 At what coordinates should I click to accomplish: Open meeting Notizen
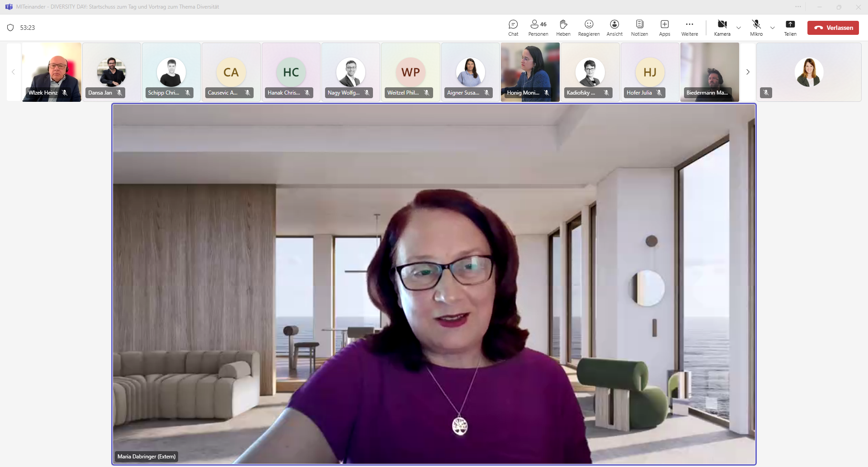pos(639,28)
